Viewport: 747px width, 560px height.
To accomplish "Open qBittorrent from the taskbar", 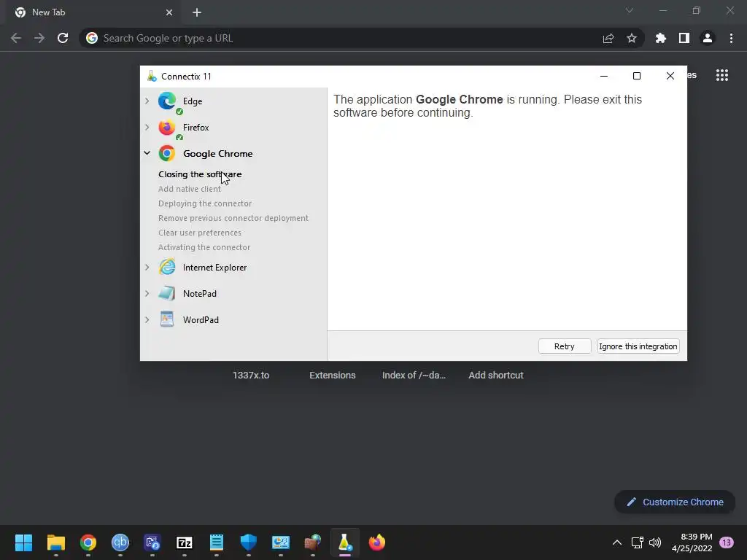I will coord(120,542).
